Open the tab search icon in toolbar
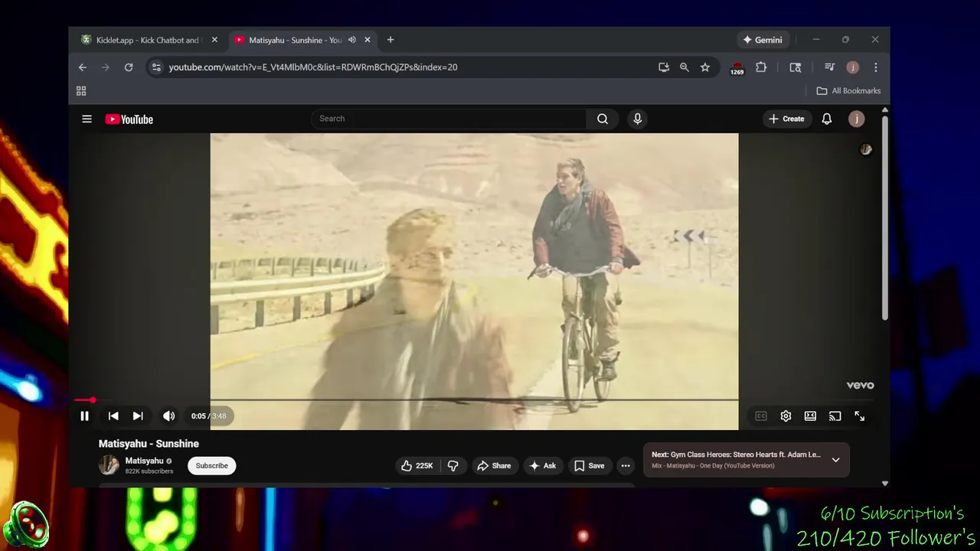Screen dimensions: 980x551 pyautogui.click(x=795, y=67)
